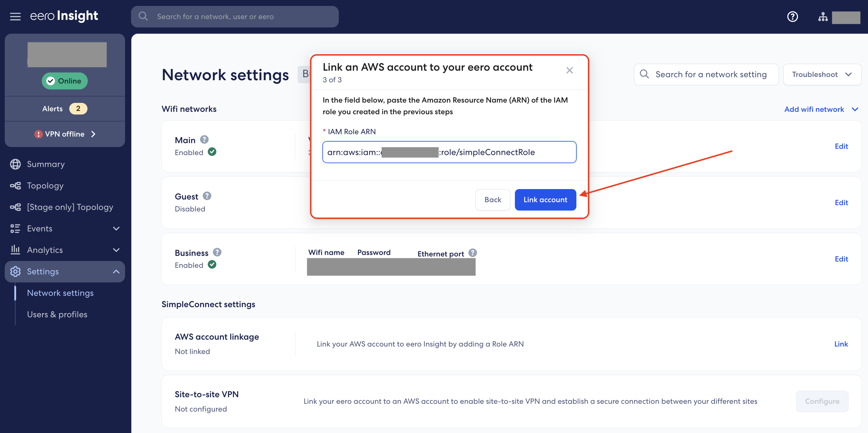Click the Main network help icon
Screen dimensions: 868x433
pos(204,139)
